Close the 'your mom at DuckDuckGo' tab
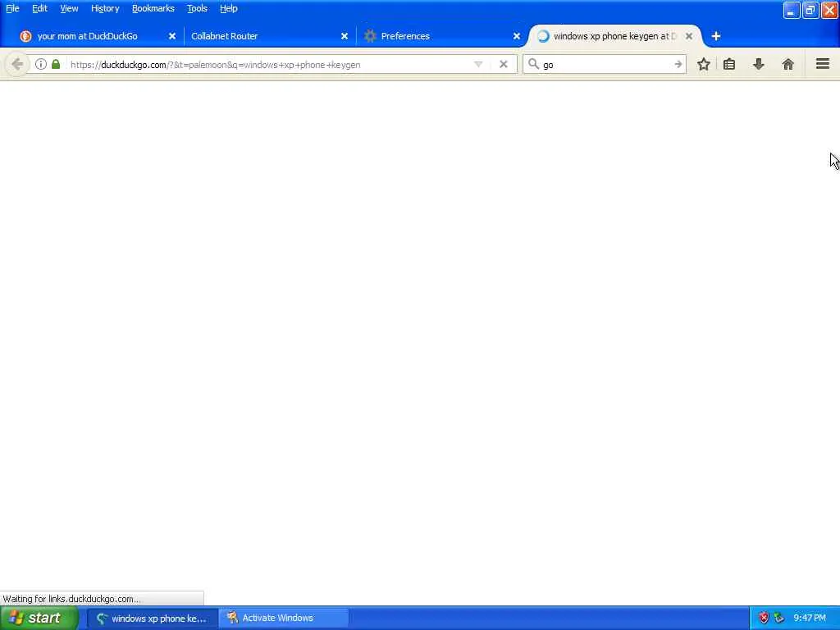Viewport: 840px width, 630px height. coord(172,36)
